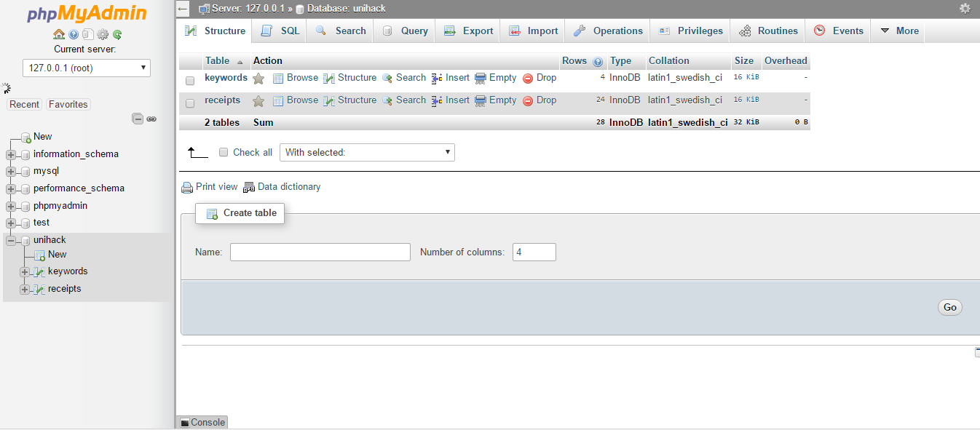Screen dimensions: 980x430
Task: Expand the receipts table tree node
Action: coord(25,289)
